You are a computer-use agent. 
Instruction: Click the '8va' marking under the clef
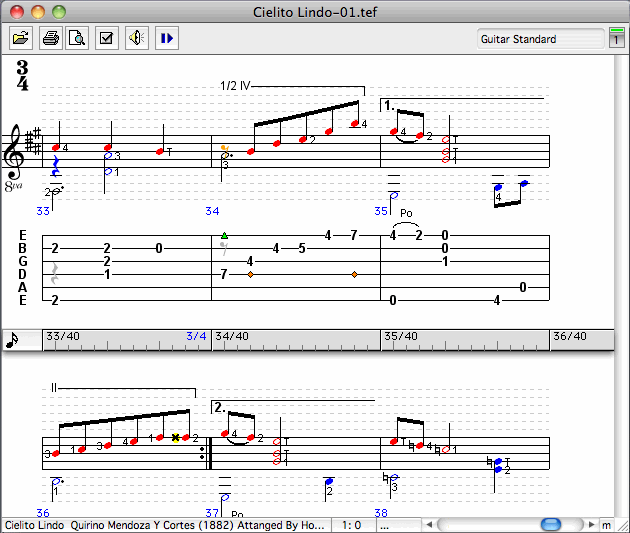(x=14, y=186)
